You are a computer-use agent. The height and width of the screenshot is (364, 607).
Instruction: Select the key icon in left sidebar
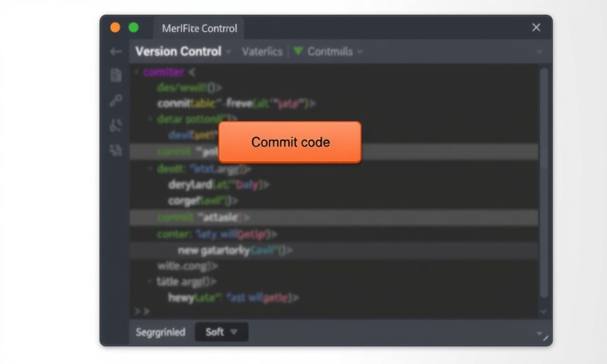click(116, 101)
